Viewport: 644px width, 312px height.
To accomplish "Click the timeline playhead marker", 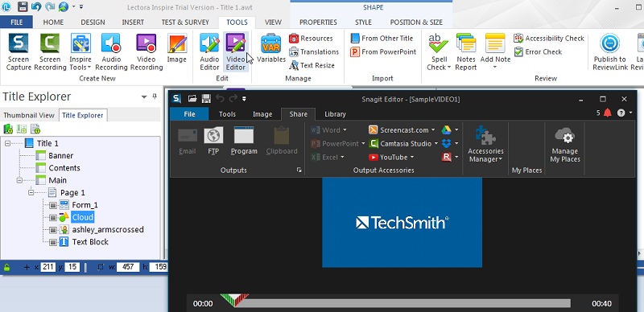I will tap(234, 300).
